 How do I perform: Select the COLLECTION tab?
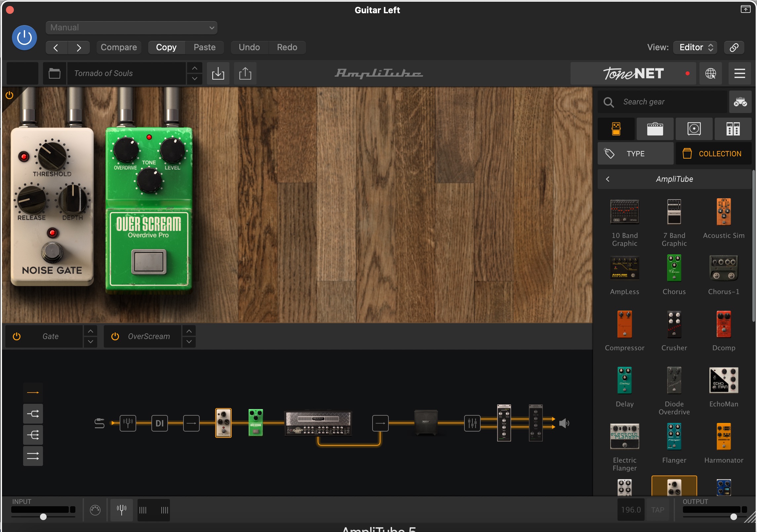point(713,154)
